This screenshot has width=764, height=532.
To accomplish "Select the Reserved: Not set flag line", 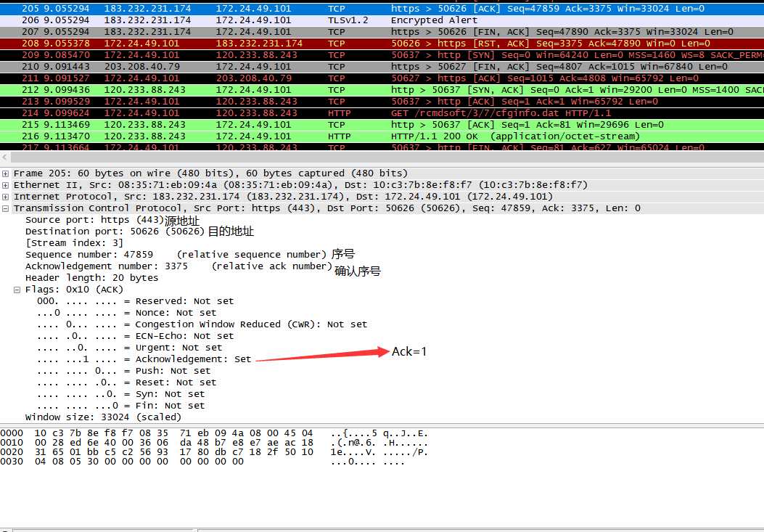I will [136, 301].
